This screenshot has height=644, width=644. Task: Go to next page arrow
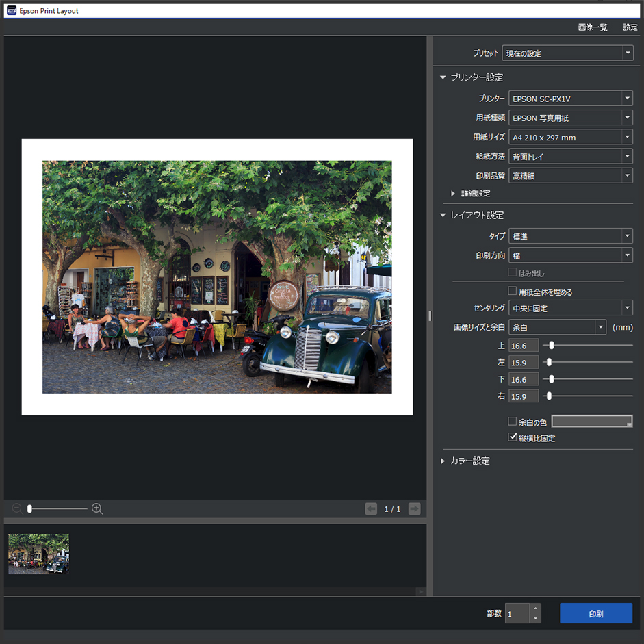pyautogui.click(x=414, y=508)
